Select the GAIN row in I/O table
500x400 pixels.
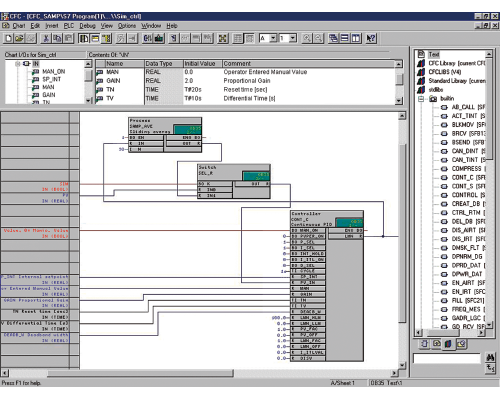[245, 81]
